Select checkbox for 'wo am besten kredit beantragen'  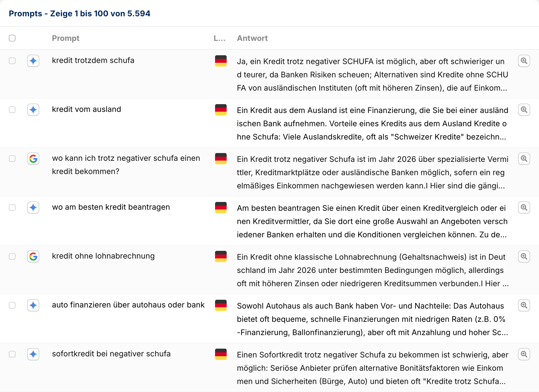12,207
